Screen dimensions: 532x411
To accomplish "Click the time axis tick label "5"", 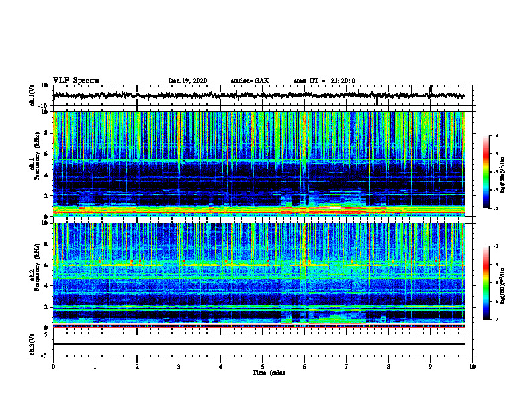I will coord(263,367).
